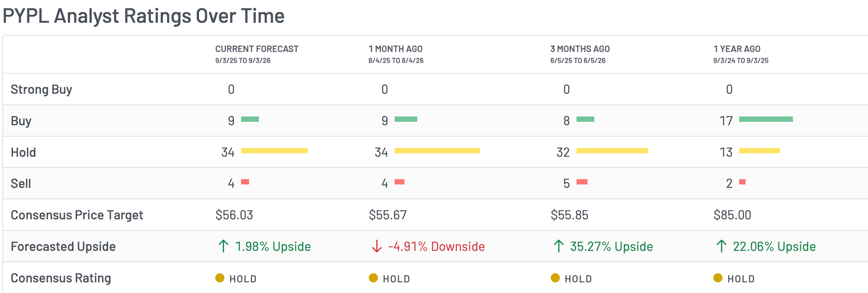Click the '6/5/25 TO 6/5/26' date range
This screenshot has width=868, height=293.
[x=578, y=61]
